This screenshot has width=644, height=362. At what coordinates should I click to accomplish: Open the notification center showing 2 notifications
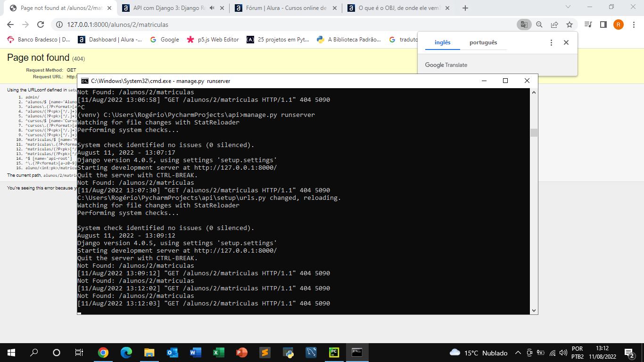pyautogui.click(x=629, y=353)
